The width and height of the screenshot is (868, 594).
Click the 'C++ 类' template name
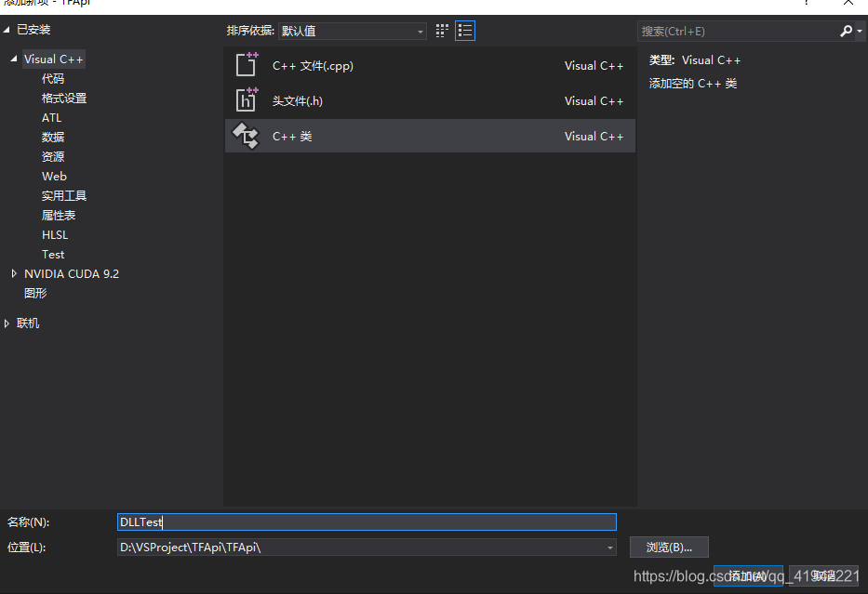(x=292, y=137)
